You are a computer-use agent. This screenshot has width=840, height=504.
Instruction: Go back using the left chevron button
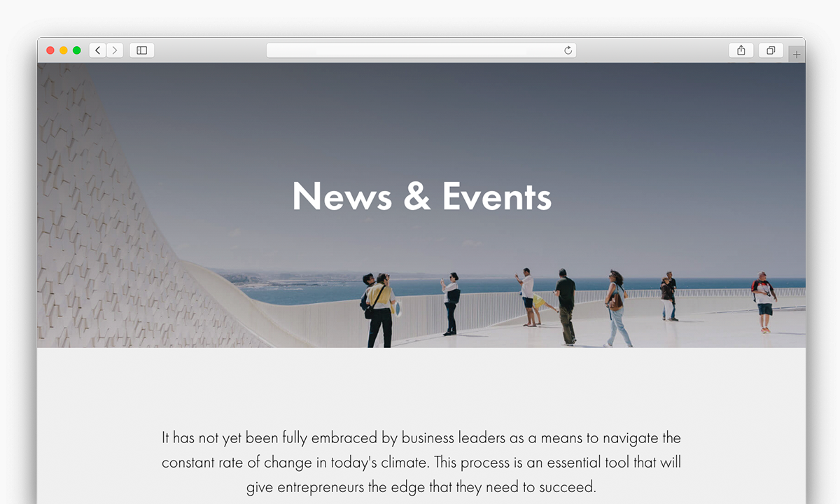(x=98, y=50)
